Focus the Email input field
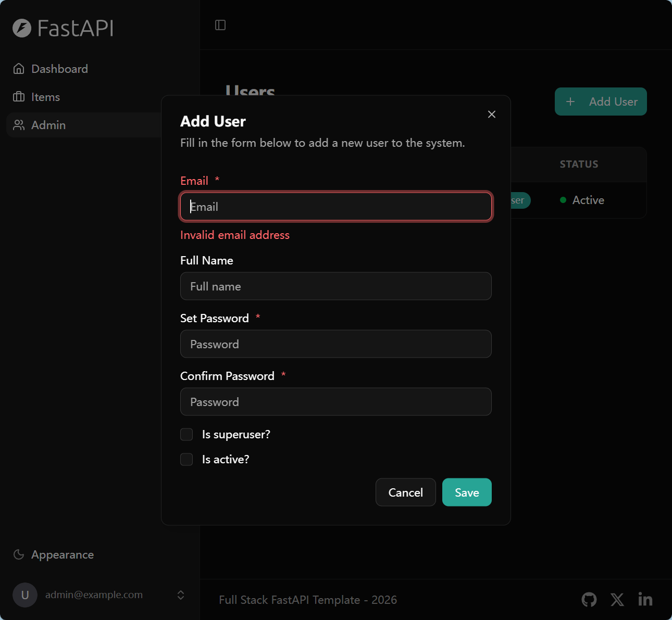 pyautogui.click(x=336, y=207)
